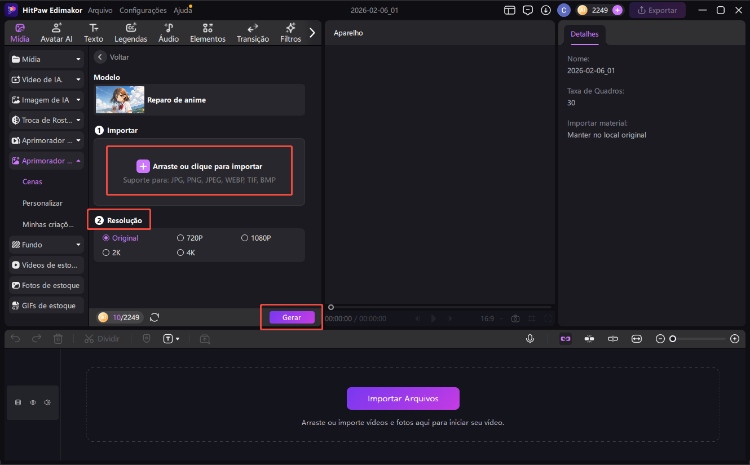Viewport: 750px width, 465px height.
Task: Click the microphone voice-over icon in timeline
Action: pos(530,339)
